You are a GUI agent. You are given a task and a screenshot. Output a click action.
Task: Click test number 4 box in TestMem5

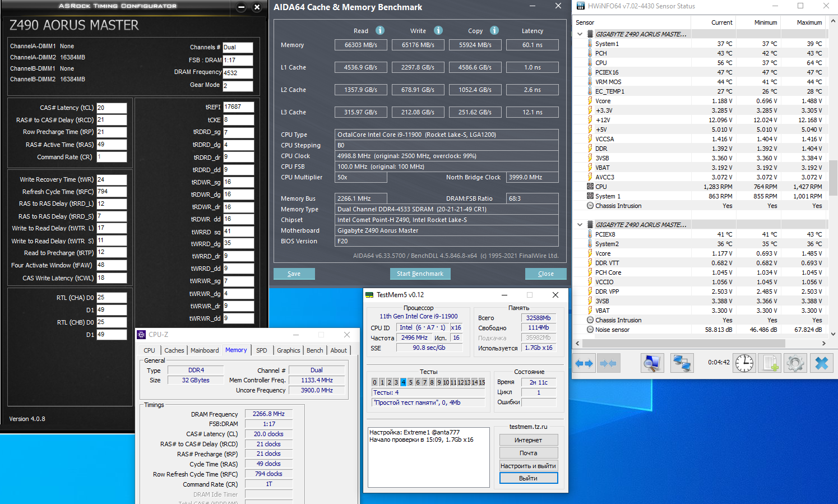[x=403, y=382]
